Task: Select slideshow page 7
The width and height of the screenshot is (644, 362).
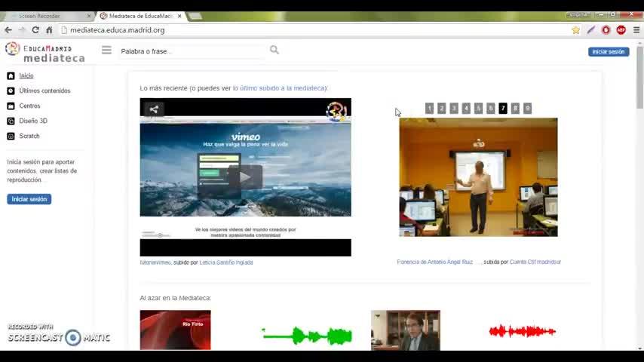Action: coord(503,109)
